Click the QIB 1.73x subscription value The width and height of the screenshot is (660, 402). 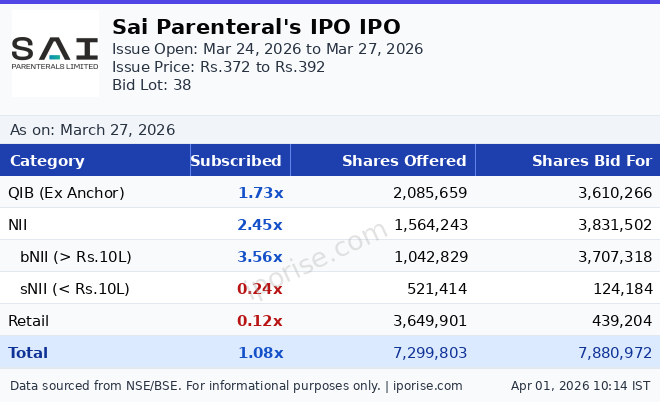pyautogui.click(x=260, y=193)
